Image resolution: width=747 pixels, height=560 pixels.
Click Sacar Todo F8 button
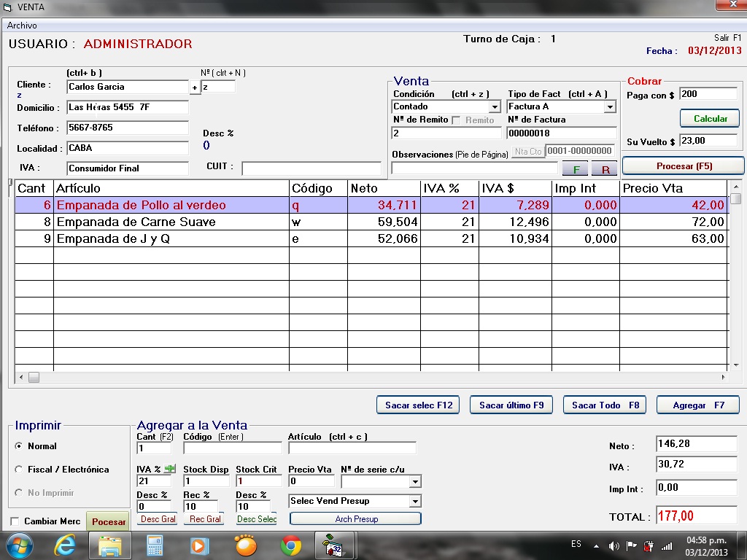click(x=605, y=405)
